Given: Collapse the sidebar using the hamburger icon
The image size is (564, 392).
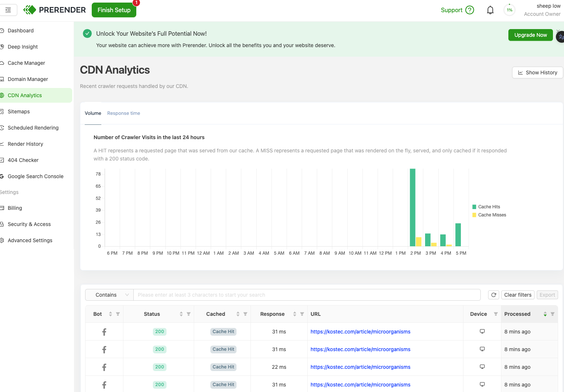Looking at the screenshot, I should [x=9, y=10].
